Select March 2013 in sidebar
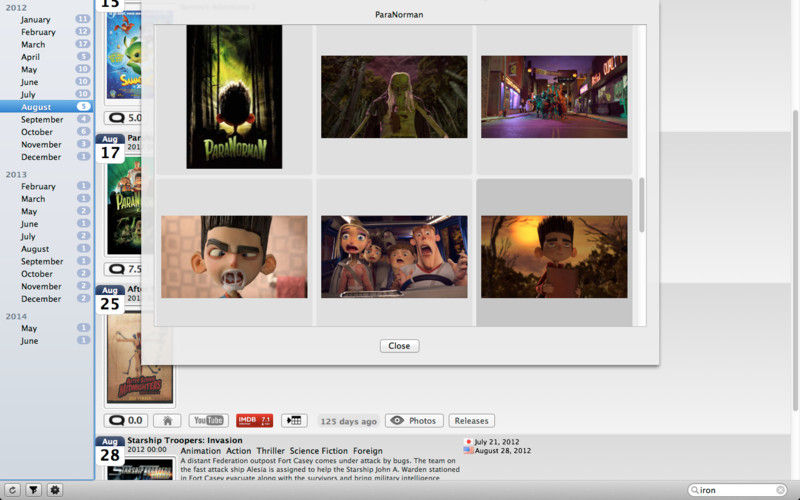The image size is (800, 500). coord(47,199)
